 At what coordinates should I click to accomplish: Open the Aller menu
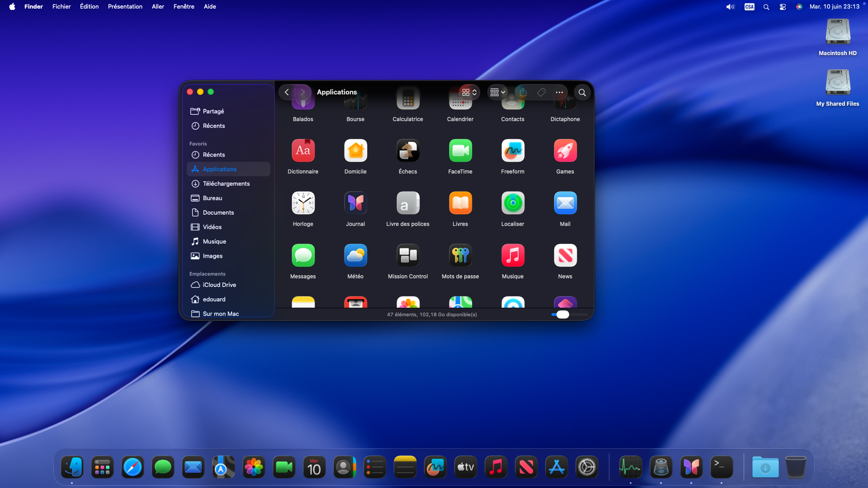point(158,7)
